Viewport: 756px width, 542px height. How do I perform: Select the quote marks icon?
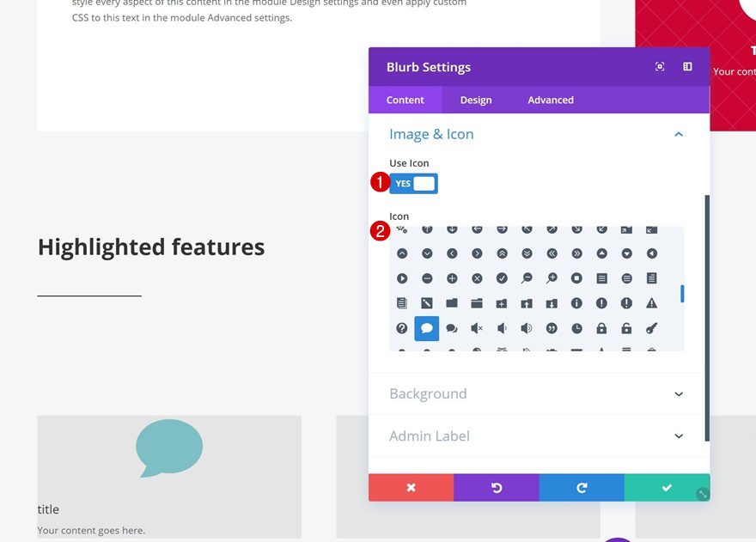551,329
